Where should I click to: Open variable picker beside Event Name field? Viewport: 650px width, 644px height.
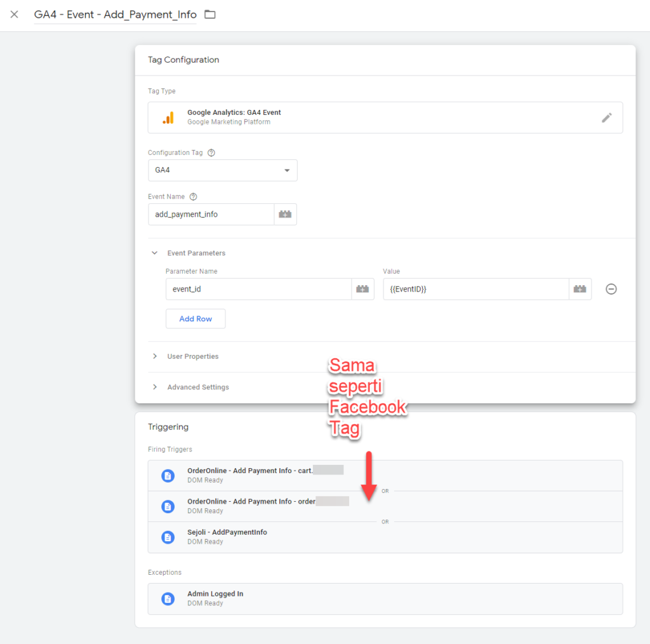tap(285, 215)
